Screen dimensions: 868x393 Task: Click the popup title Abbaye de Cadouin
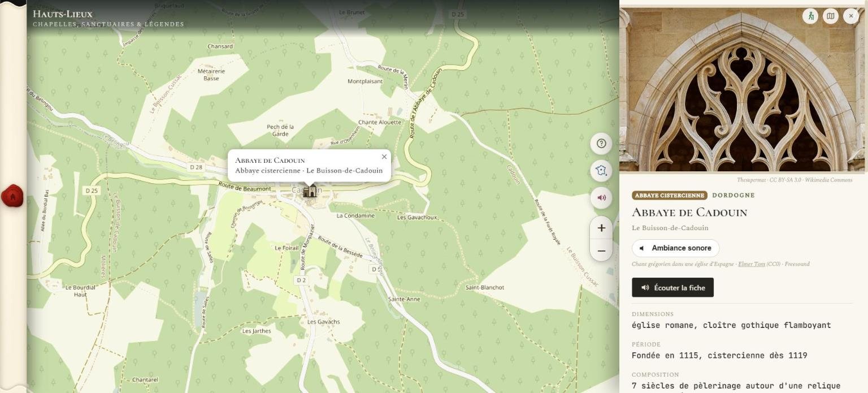click(270, 161)
